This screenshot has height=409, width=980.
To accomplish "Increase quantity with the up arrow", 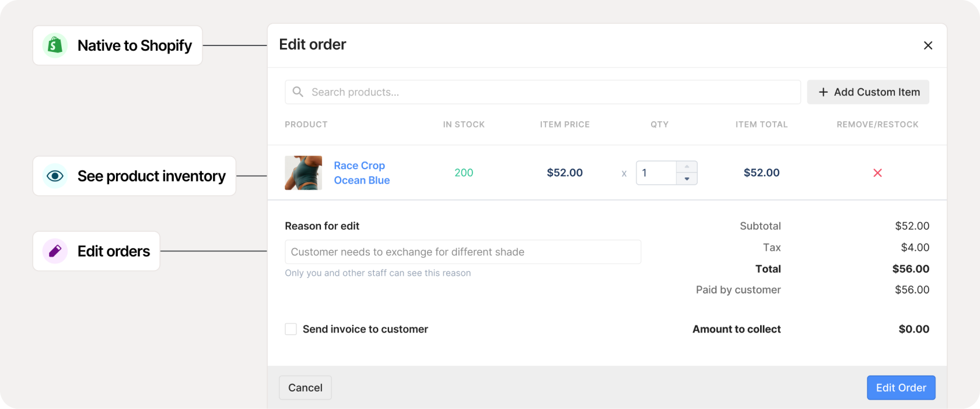I will [687, 167].
